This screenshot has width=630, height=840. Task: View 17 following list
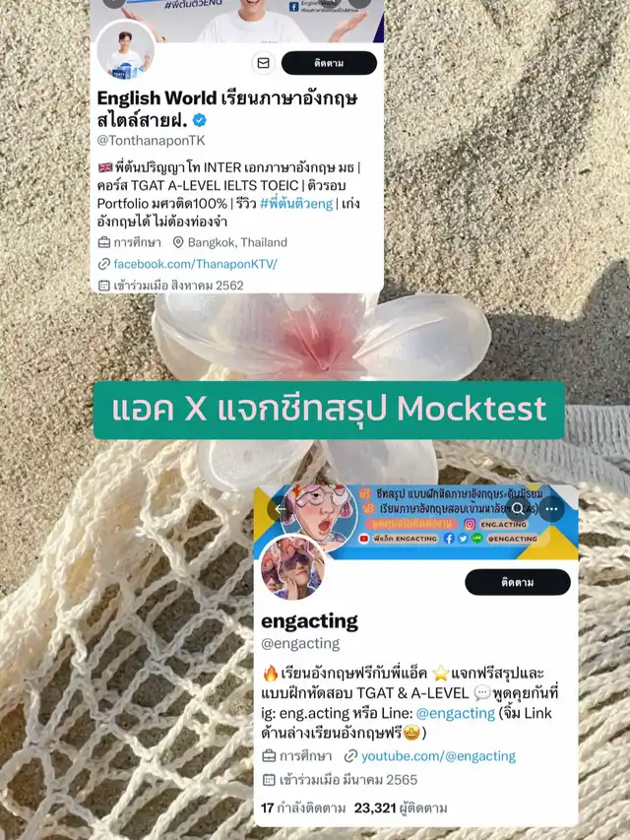pyautogui.click(x=303, y=808)
